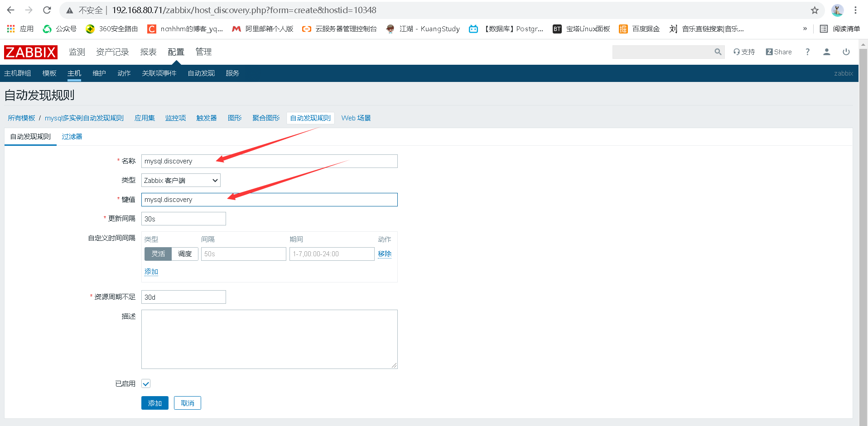Open the Chrome profile avatar
Image resolution: width=868 pixels, height=426 pixels.
point(837,10)
